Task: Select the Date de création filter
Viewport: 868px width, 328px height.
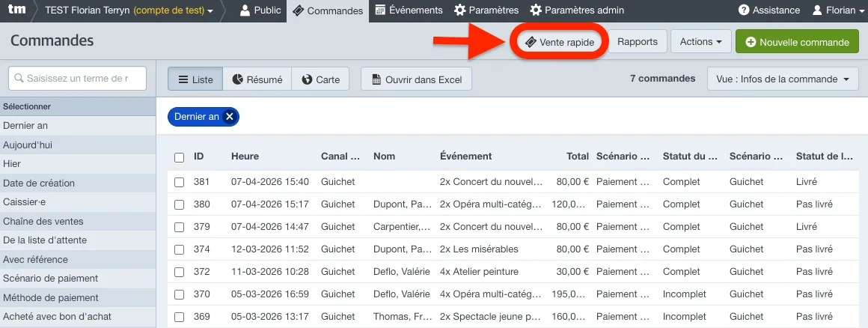Action: (x=78, y=183)
